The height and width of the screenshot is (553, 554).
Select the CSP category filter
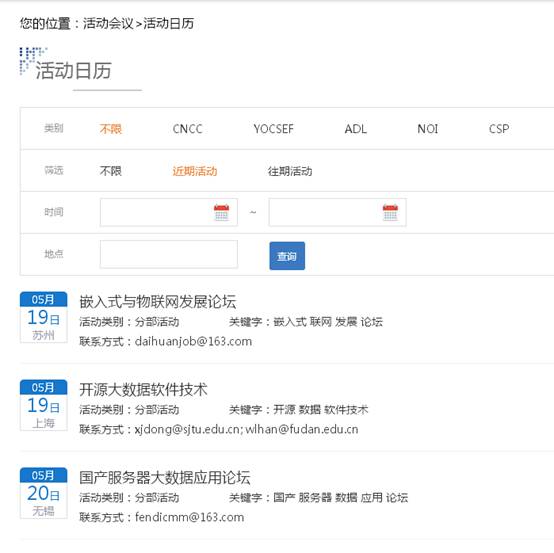tap(499, 129)
